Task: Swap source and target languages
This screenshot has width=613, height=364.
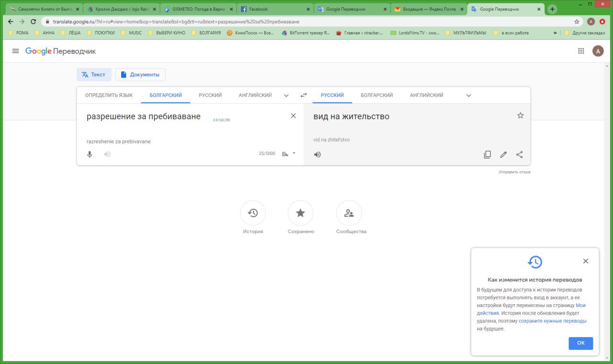Action: point(303,95)
